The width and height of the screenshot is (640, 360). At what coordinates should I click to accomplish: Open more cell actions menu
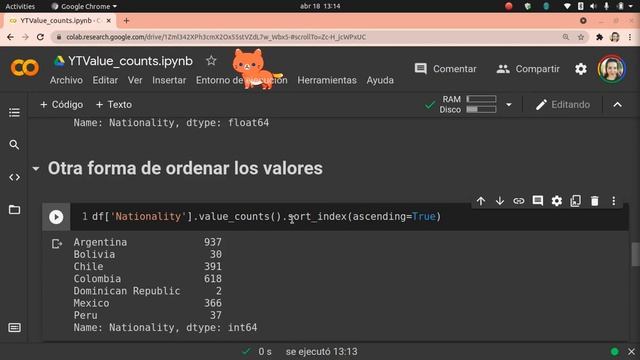(x=613, y=201)
